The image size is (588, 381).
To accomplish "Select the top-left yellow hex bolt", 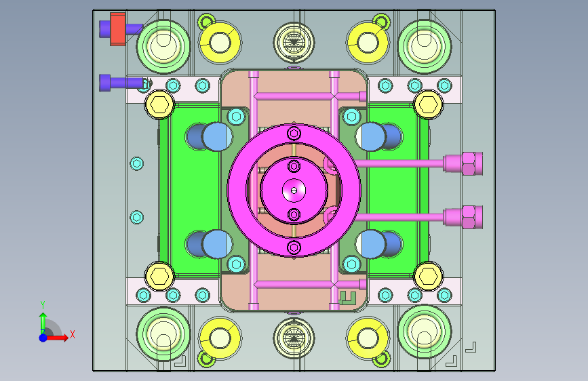I will tap(160, 104).
